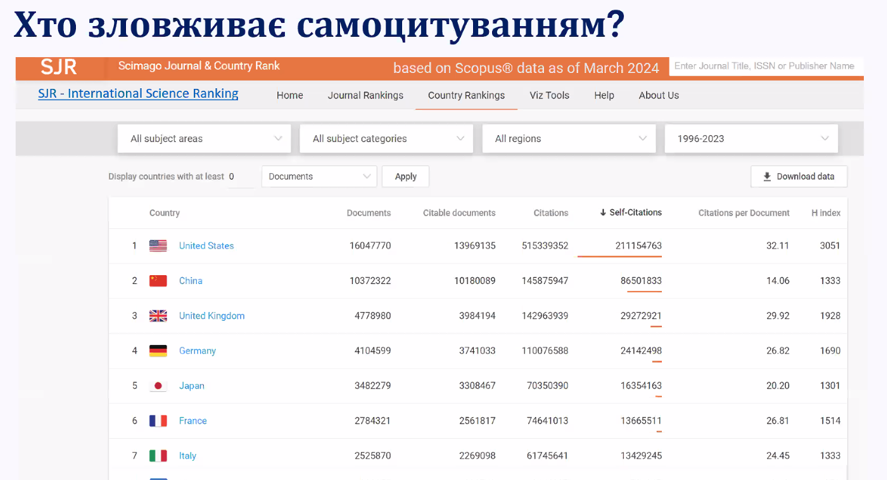Select United Kingdom citations per document 29.92
This screenshot has width=887, height=480.
pos(778,316)
